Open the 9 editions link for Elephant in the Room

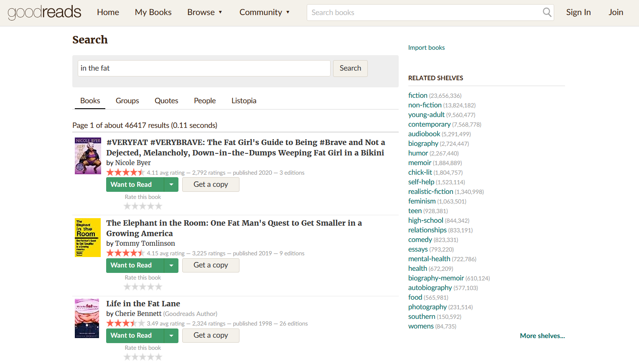click(x=292, y=254)
